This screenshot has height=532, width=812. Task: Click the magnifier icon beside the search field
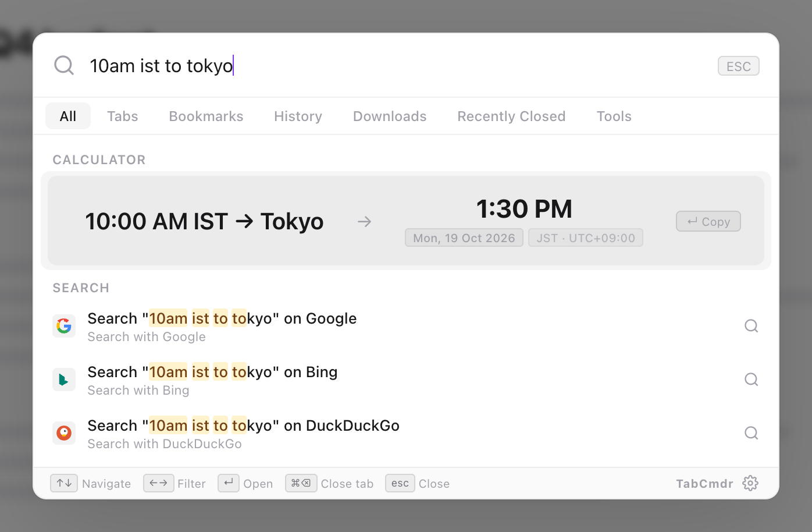pyautogui.click(x=64, y=65)
